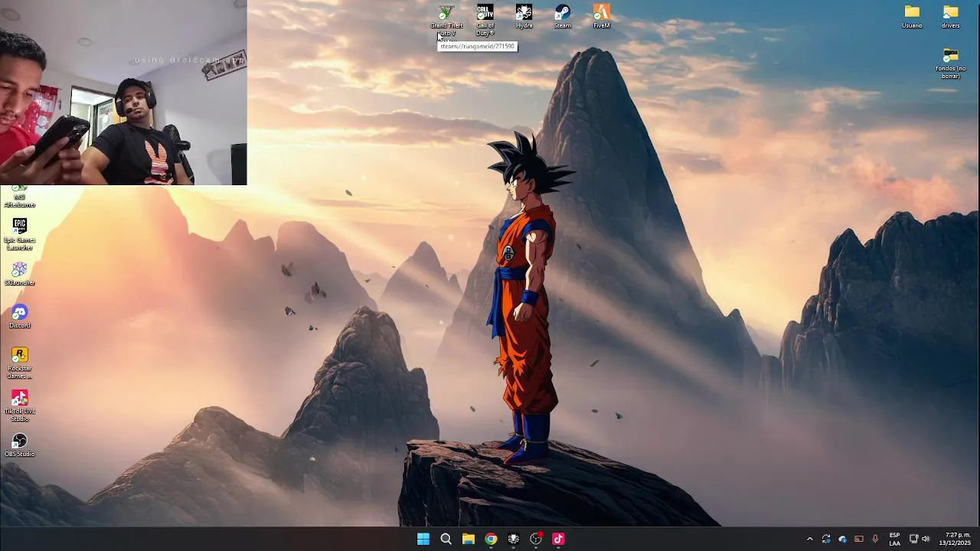Open the volume speaker tray icon

pyautogui.click(x=926, y=539)
